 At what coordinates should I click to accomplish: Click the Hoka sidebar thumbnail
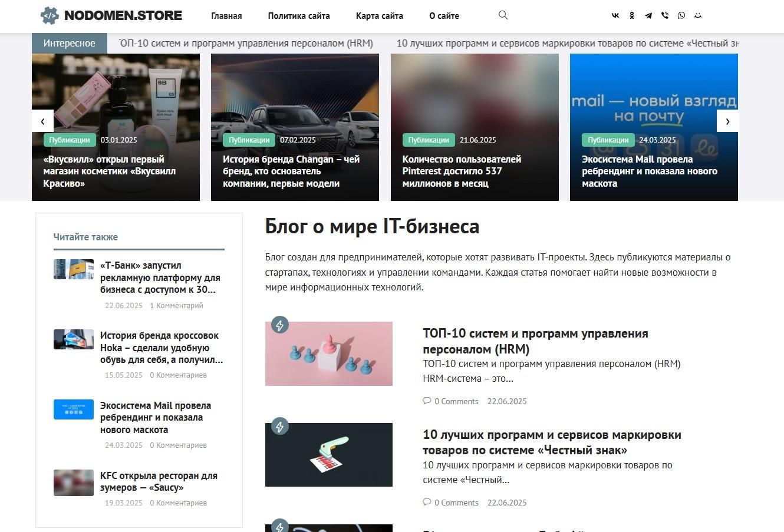tap(74, 339)
